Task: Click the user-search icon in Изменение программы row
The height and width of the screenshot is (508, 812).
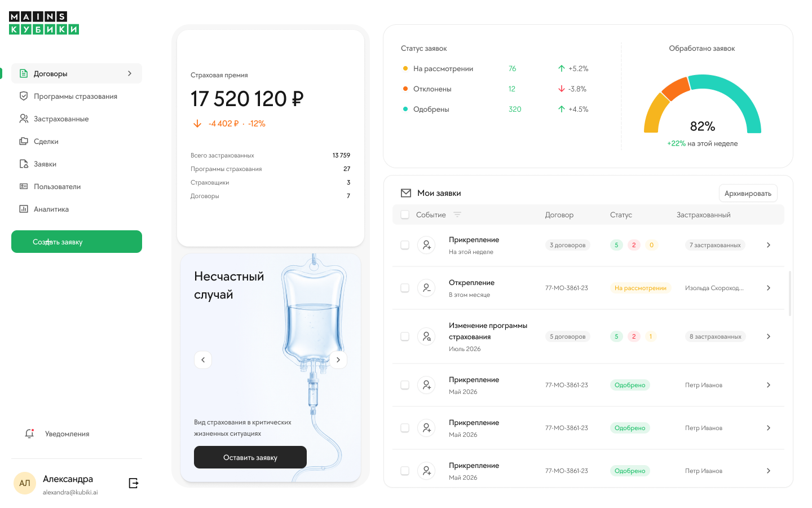Action: tap(426, 336)
